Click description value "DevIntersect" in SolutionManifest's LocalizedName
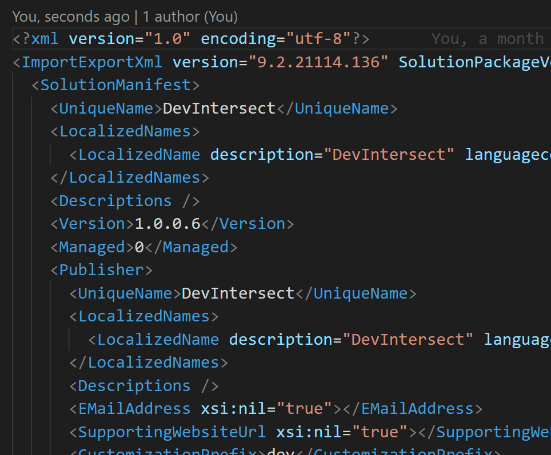 [389, 155]
